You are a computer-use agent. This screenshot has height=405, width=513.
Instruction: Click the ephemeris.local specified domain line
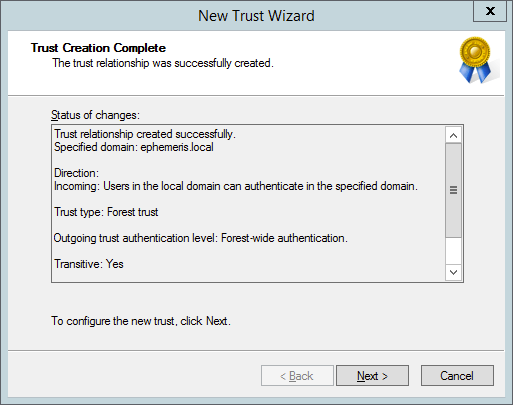[134, 147]
